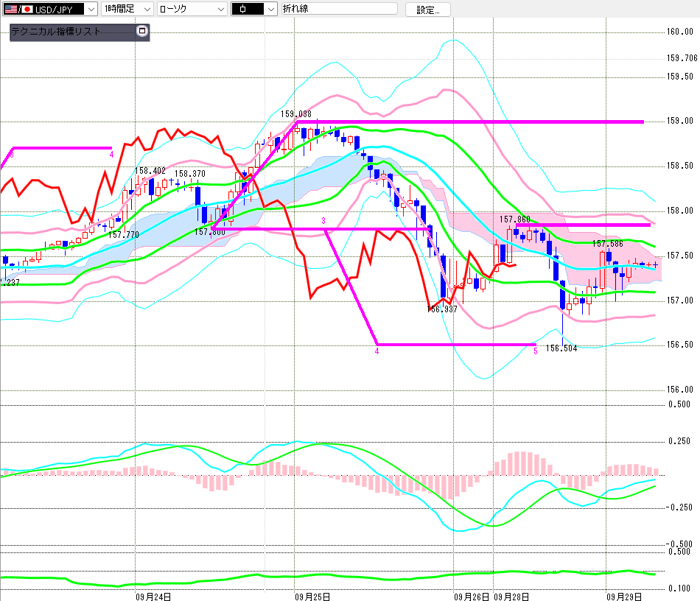Click the 157.586 price label
The width and height of the screenshot is (700, 601).
coord(608,244)
